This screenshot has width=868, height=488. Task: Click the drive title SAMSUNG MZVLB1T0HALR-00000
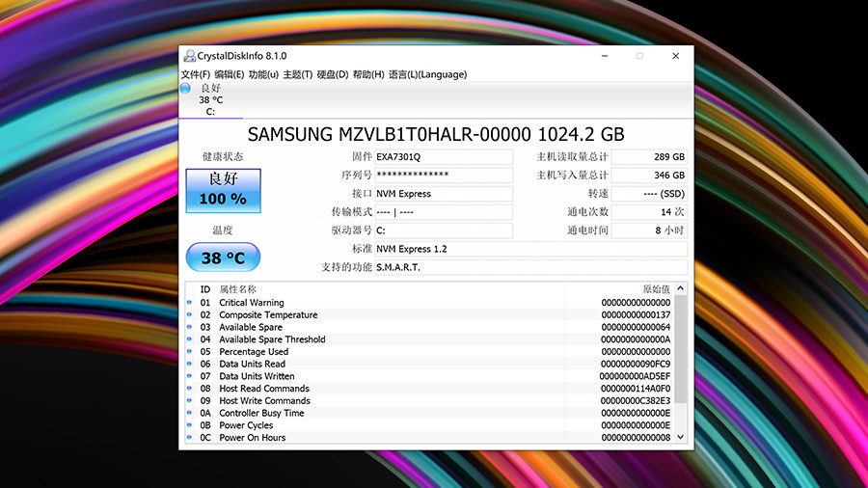click(x=390, y=134)
